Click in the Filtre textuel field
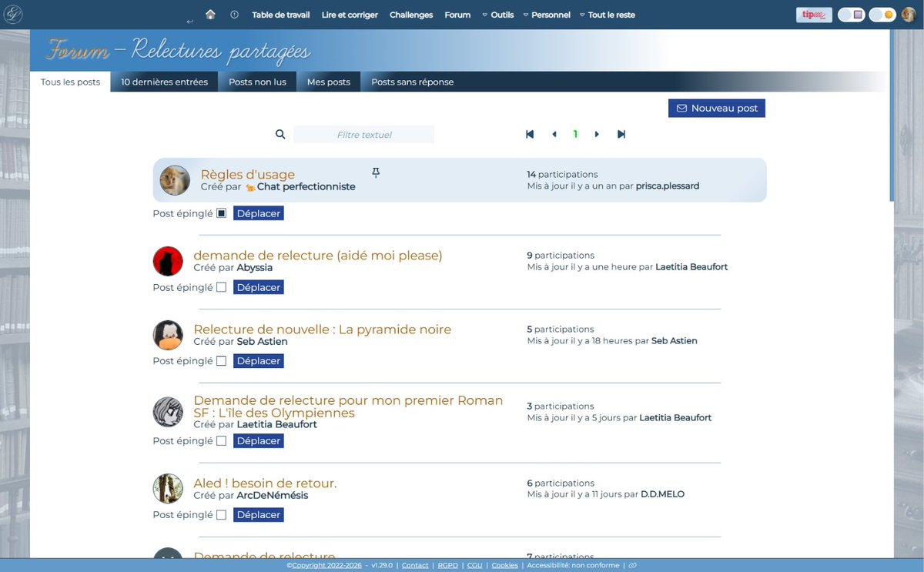924x572 pixels. click(x=364, y=135)
